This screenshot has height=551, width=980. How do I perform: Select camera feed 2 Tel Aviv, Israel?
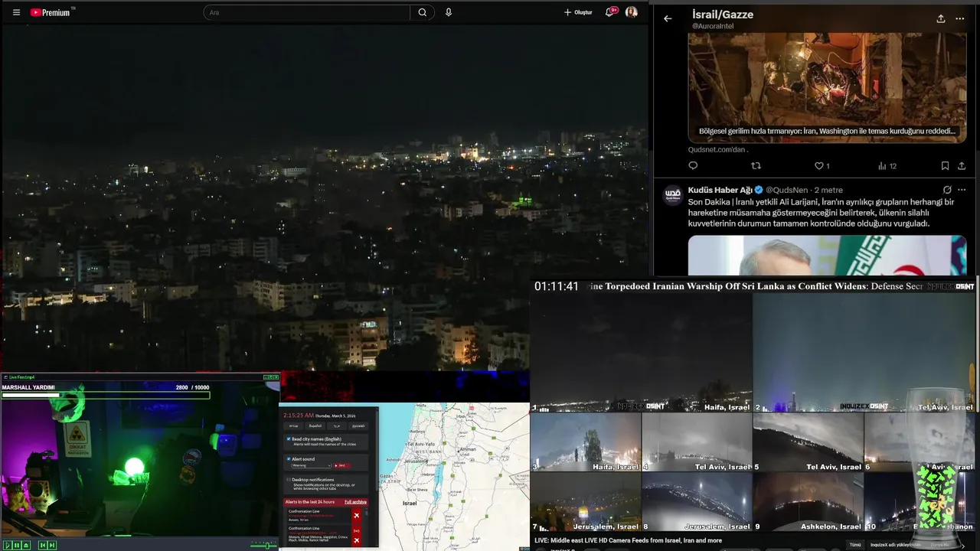tap(865, 352)
